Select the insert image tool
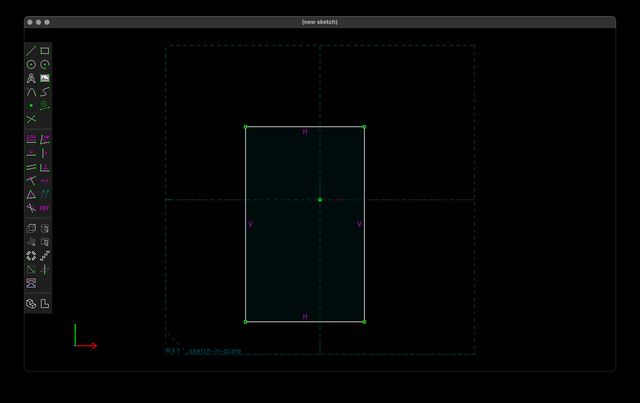 [x=45, y=78]
